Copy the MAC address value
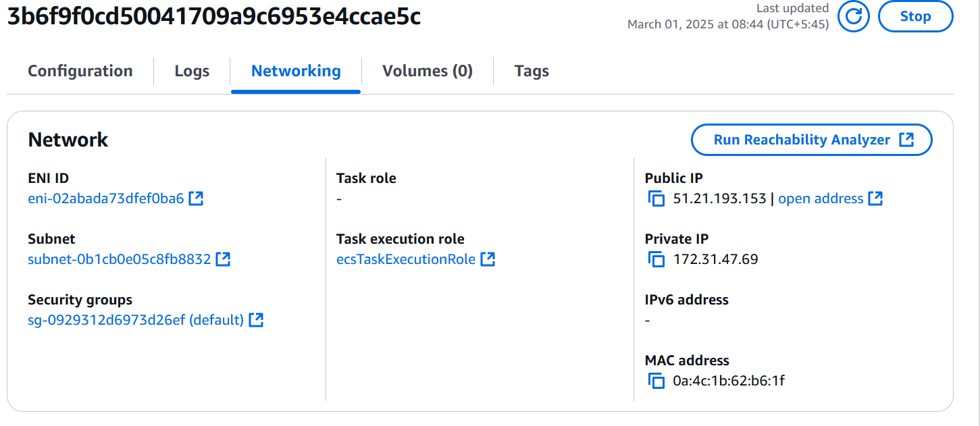The height and width of the screenshot is (426, 980). [x=656, y=381]
